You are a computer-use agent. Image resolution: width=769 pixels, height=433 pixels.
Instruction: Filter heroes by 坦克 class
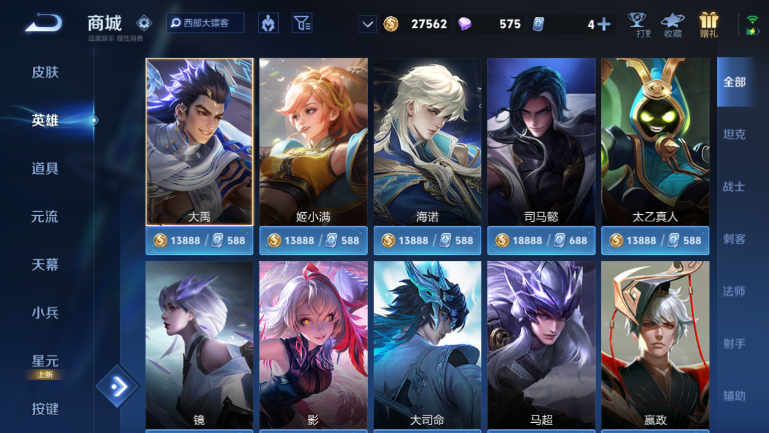[x=734, y=134]
